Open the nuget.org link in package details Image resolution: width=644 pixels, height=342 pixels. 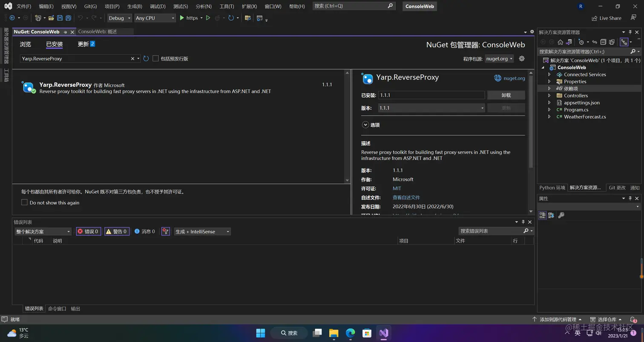tap(509, 78)
